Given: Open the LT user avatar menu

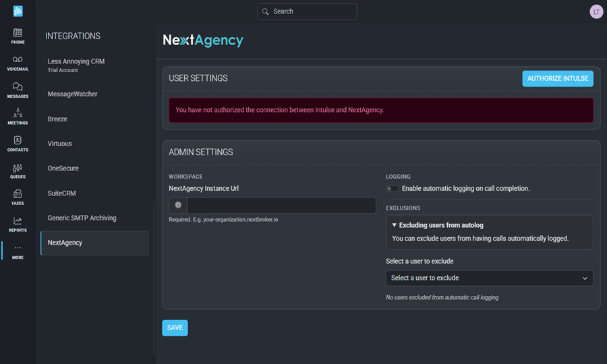Looking at the screenshot, I should pyautogui.click(x=596, y=11).
